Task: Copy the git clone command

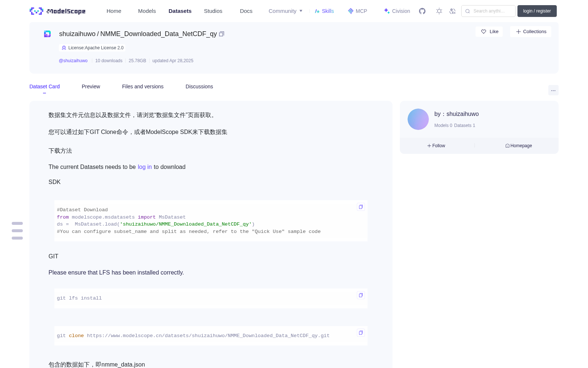Action: click(x=361, y=333)
